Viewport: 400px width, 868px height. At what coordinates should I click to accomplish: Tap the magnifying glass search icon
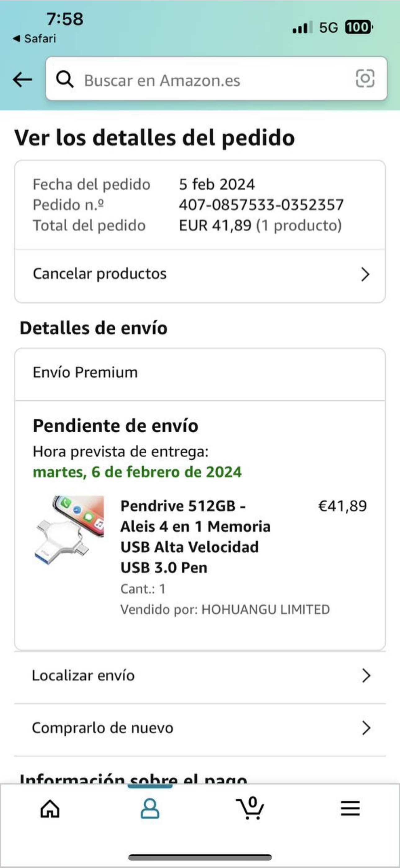[64, 79]
